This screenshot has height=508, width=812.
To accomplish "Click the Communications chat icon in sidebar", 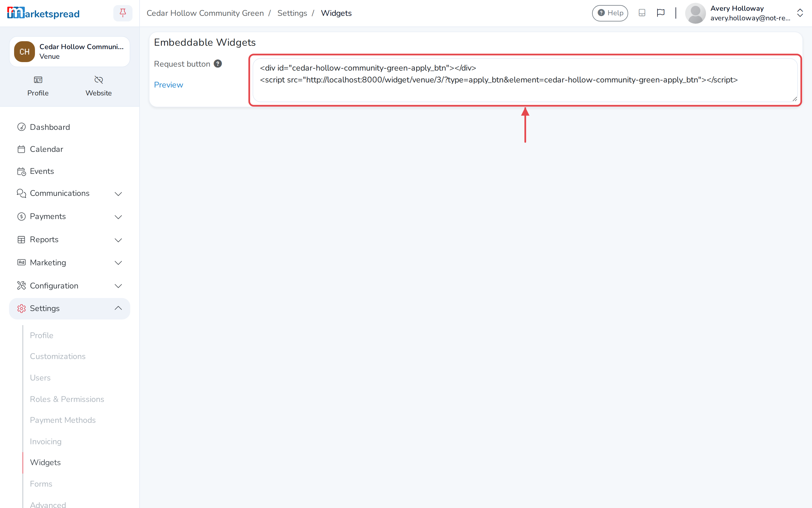I will click(x=21, y=193).
